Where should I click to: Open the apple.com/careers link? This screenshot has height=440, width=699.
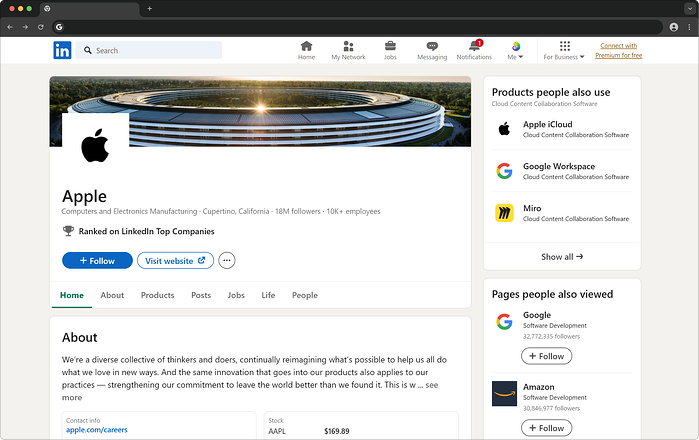coord(95,430)
